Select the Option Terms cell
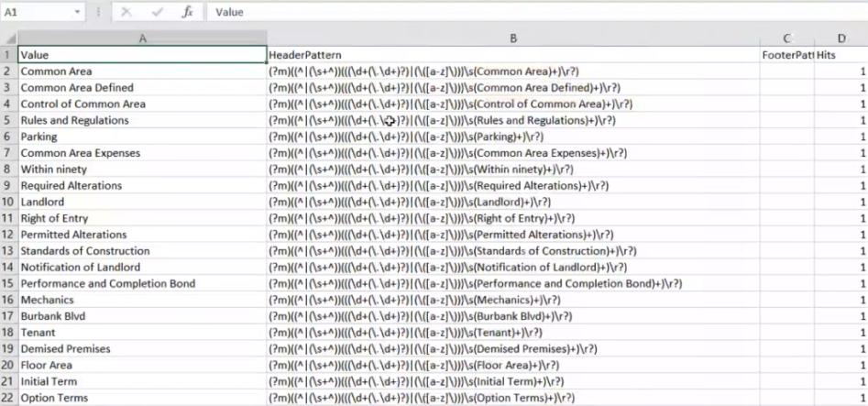868x406 pixels. (x=141, y=398)
